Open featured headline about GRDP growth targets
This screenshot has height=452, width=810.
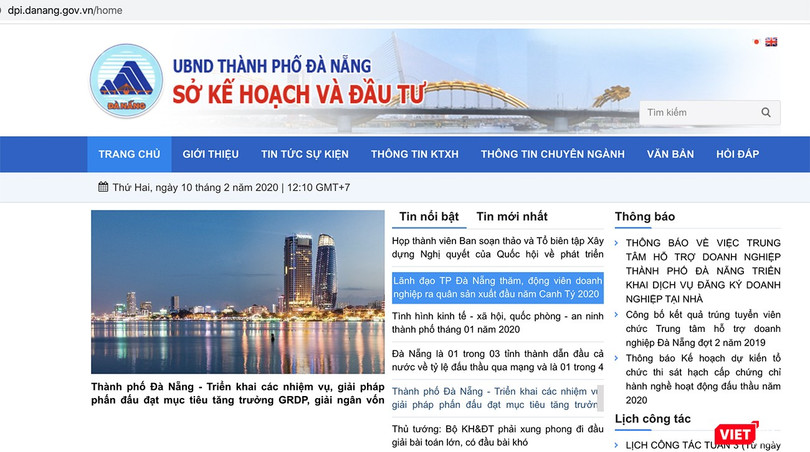(238, 393)
